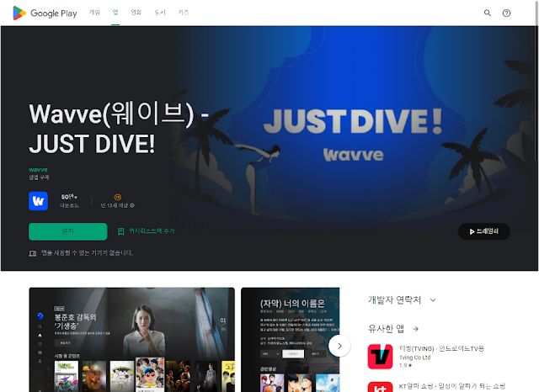This screenshot has width=539, height=392.
Task: Open the search icon in the header
Action: (x=487, y=13)
